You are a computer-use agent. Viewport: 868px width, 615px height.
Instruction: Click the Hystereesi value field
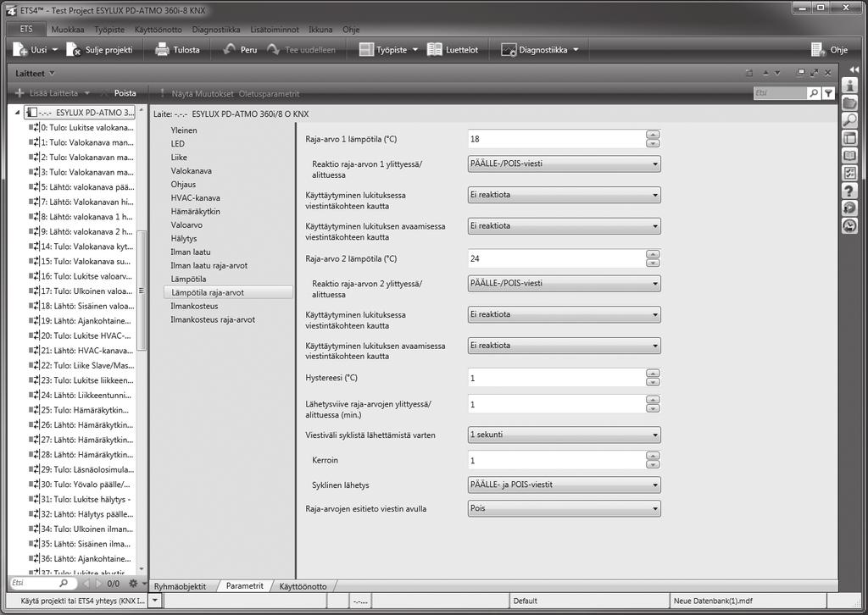(x=556, y=378)
